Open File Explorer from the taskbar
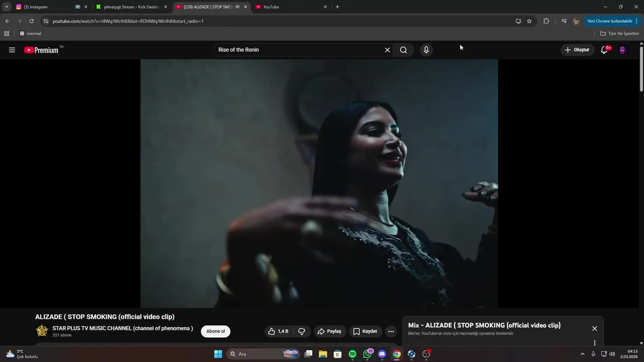Viewport: 644px width, 362px height. 323,354
